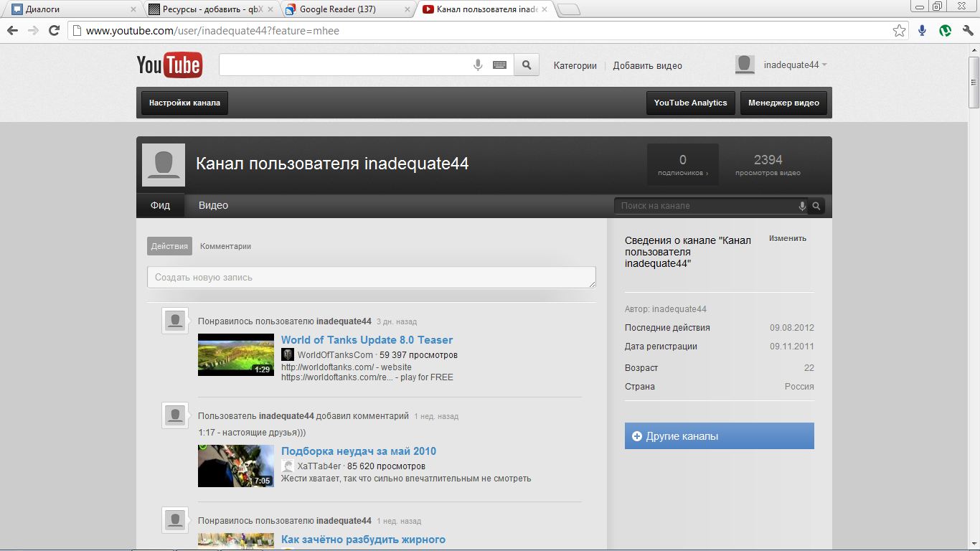Viewport: 980px width, 551px height.
Task: Click the Автор: inadequate44 text
Action: (x=666, y=309)
